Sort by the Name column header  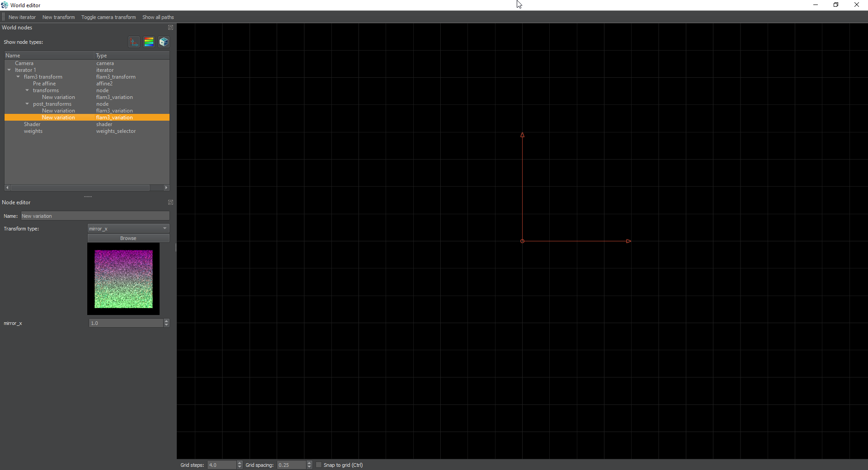pos(49,56)
